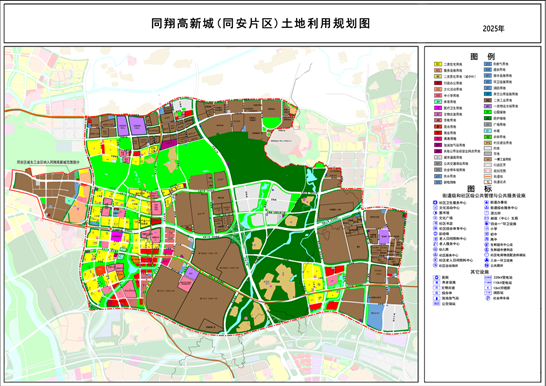Click the 图例 legend heading

tap(482, 56)
